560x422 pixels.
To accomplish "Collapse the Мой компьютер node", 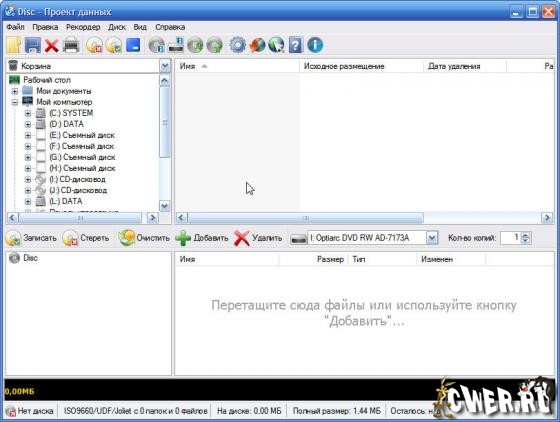I will coord(15,102).
